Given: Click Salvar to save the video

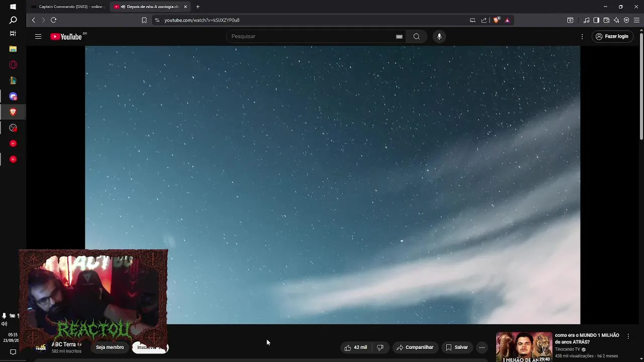Looking at the screenshot, I should tap(457, 347).
